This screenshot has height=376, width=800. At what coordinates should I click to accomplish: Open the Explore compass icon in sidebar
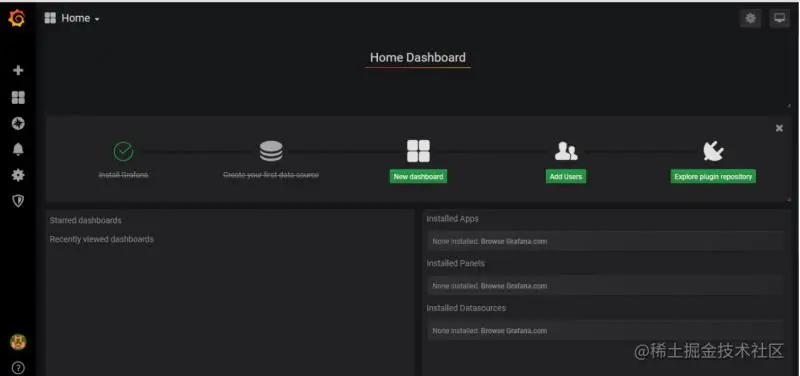18,123
